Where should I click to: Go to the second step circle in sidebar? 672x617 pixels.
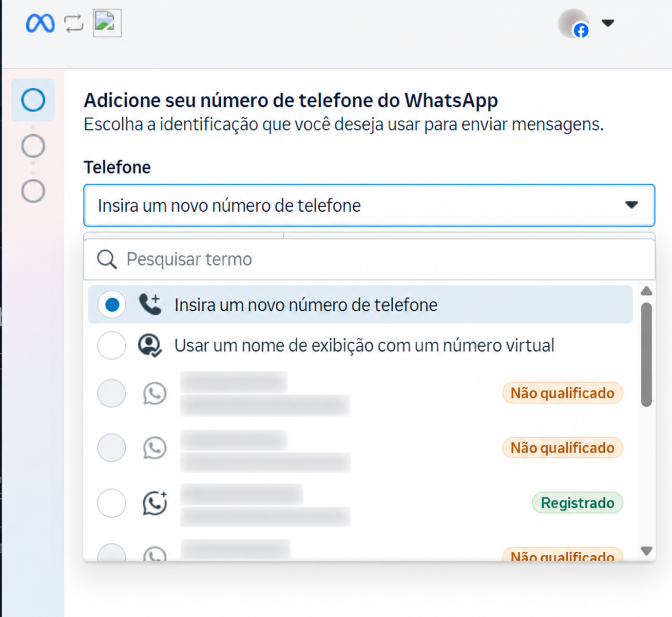pyautogui.click(x=33, y=146)
